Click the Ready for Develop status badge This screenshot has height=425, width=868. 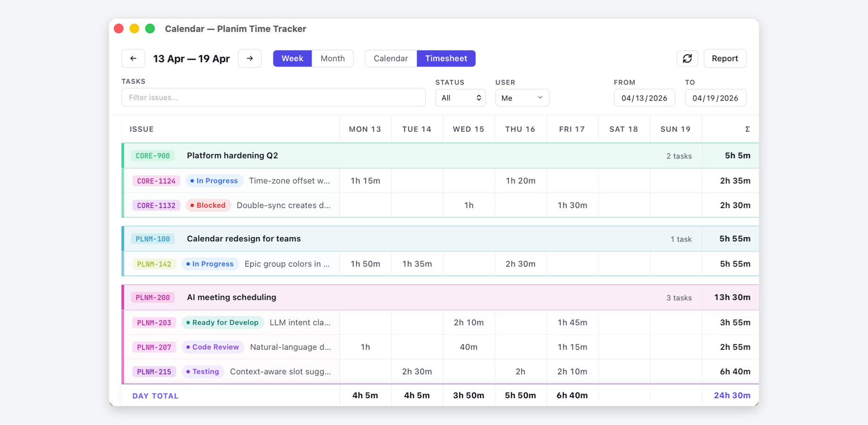(x=223, y=323)
